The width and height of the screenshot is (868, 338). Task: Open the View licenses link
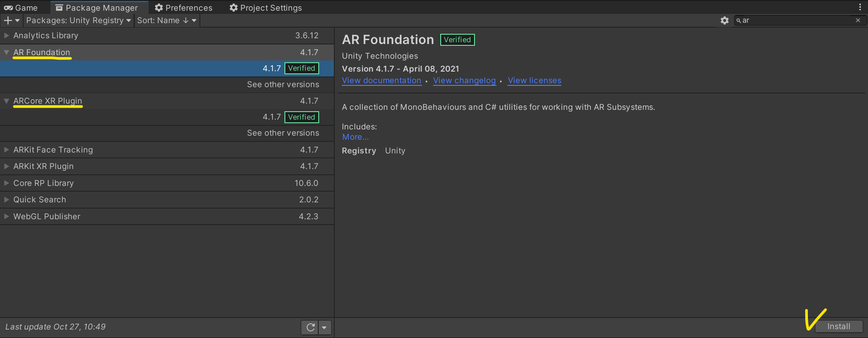coord(535,80)
